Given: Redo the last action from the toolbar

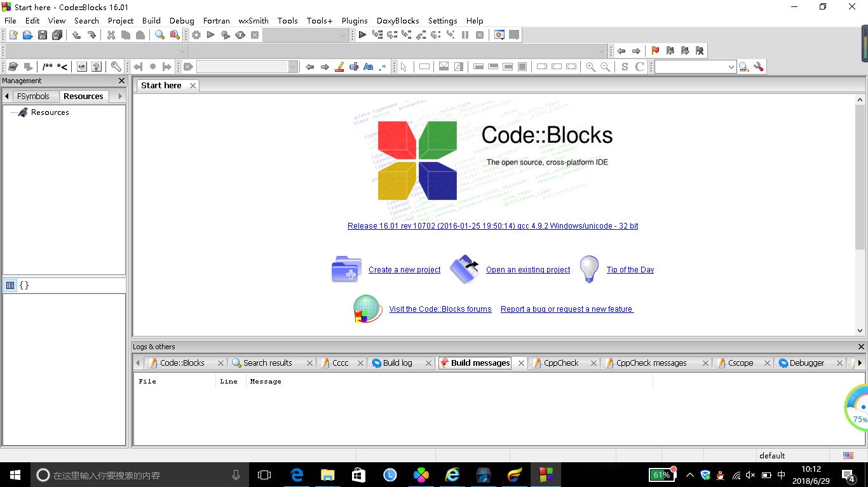Looking at the screenshot, I should tap(92, 35).
